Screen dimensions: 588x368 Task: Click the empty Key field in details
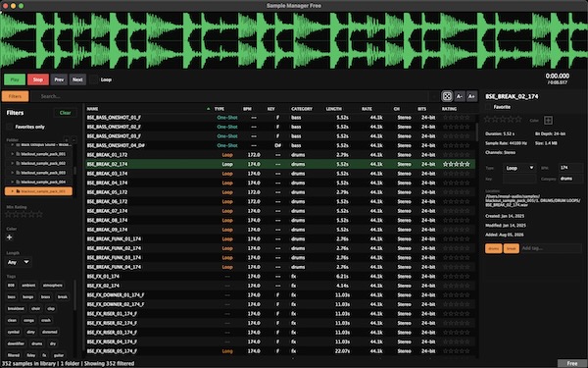pyautogui.click(x=519, y=179)
